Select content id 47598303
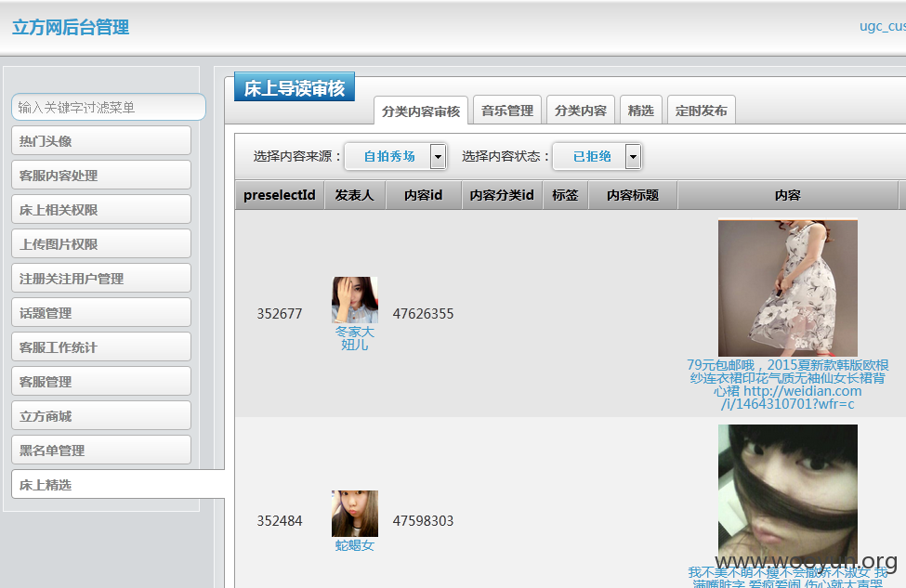Screen dimensions: 906x588 [424, 520]
